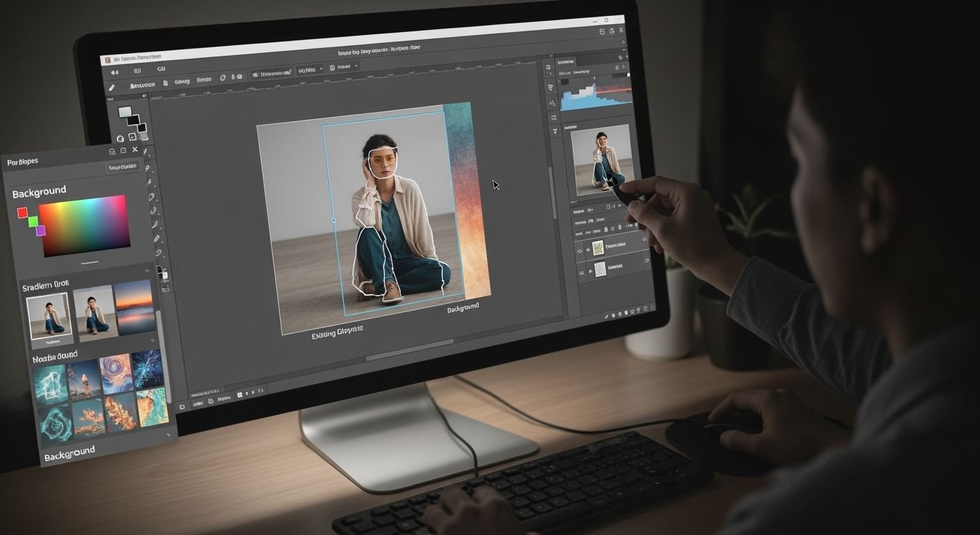Viewport: 980px width, 535px height.
Task: Click the resize grip on floating panel
Action: tap(168, 435)
